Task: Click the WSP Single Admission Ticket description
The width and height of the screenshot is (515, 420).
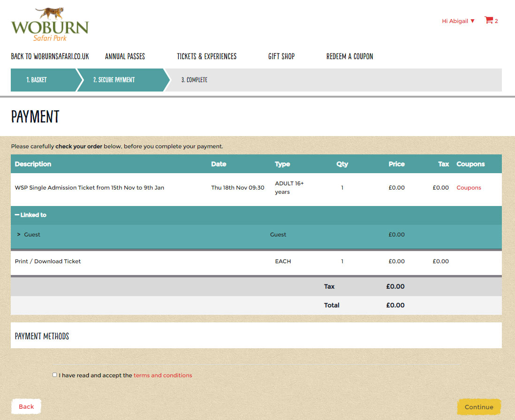Action: coord(89,188)
